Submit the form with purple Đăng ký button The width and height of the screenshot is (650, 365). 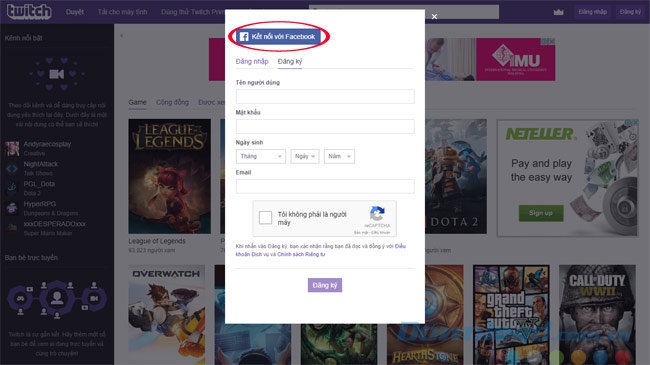[325, 285]
